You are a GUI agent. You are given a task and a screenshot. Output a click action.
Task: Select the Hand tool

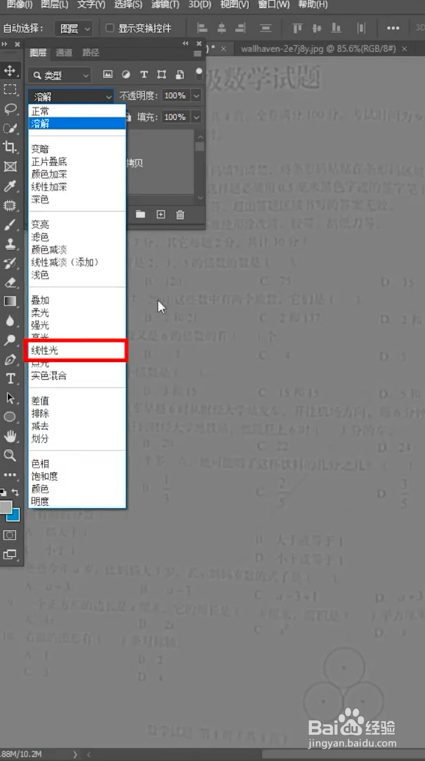click(x=10, y=436)
